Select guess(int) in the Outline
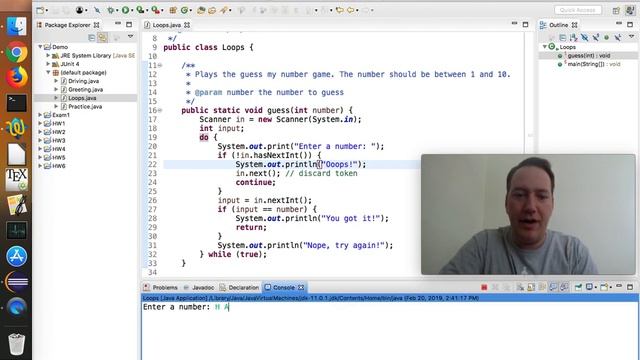Screen dimensions: 640x360 (589, 56)
